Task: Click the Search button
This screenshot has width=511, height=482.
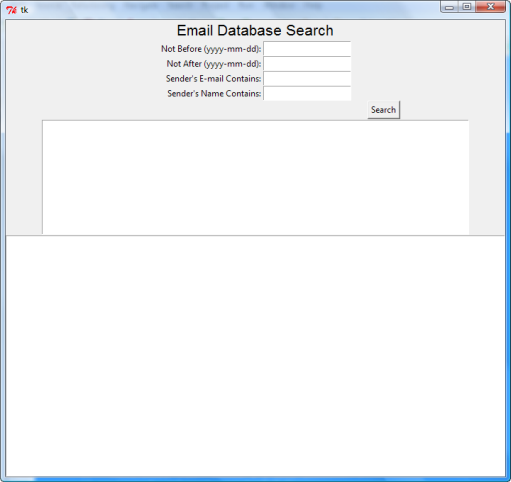Action: click(x=383, y=110)
